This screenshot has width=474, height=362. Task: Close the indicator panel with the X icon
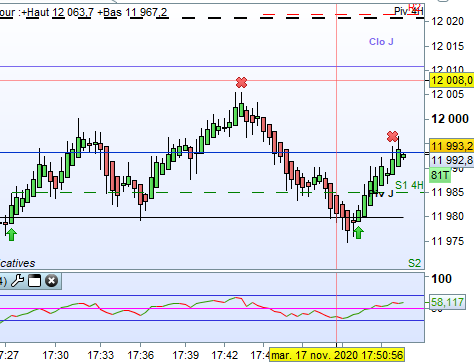coord(51,281)
